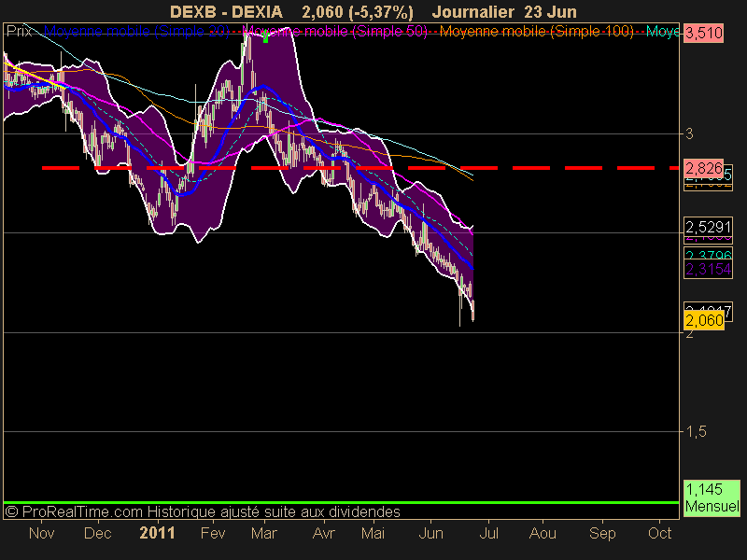Image resolution: width=747 pixels, height=560 pixels.
Task: Click the Aou label on time axis
Action: pyautogui.click(x=543, y=533)
